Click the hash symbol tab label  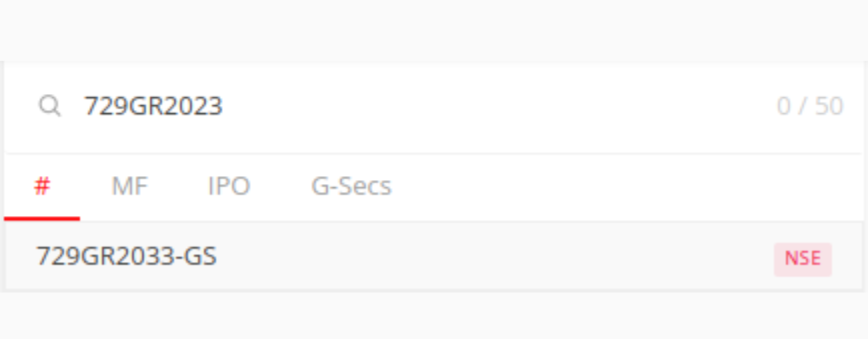point(42,186)
